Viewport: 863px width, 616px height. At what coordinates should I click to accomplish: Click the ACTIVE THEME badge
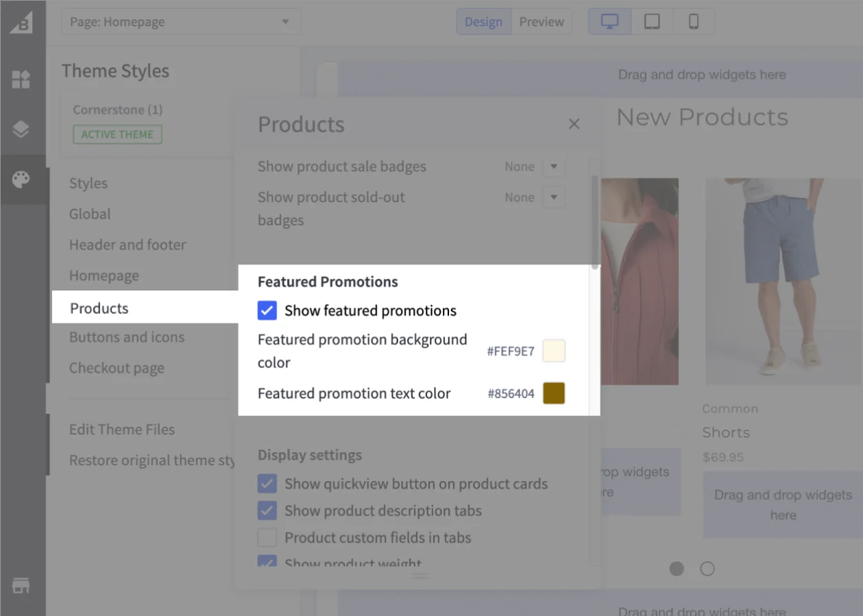coord(117,134)
